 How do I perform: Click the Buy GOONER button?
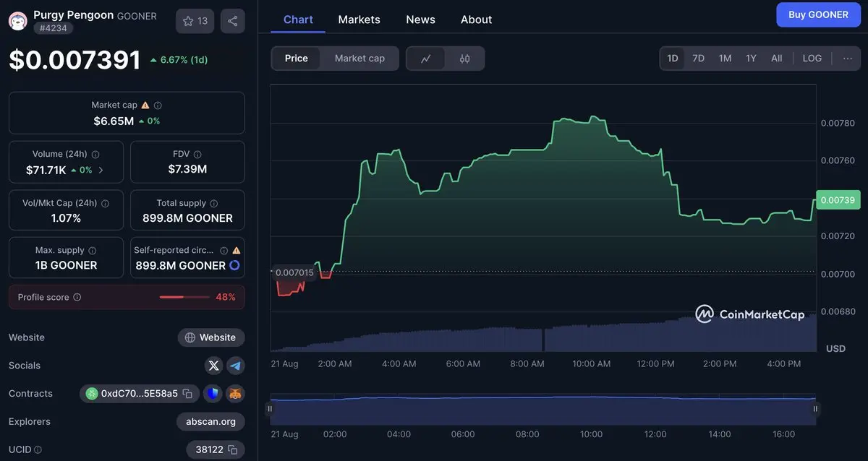[x=818, y=14]
